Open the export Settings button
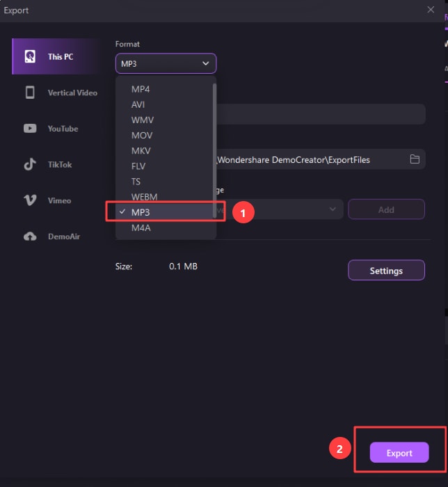This screenshot has height=487, width=448. coord(386,271)
